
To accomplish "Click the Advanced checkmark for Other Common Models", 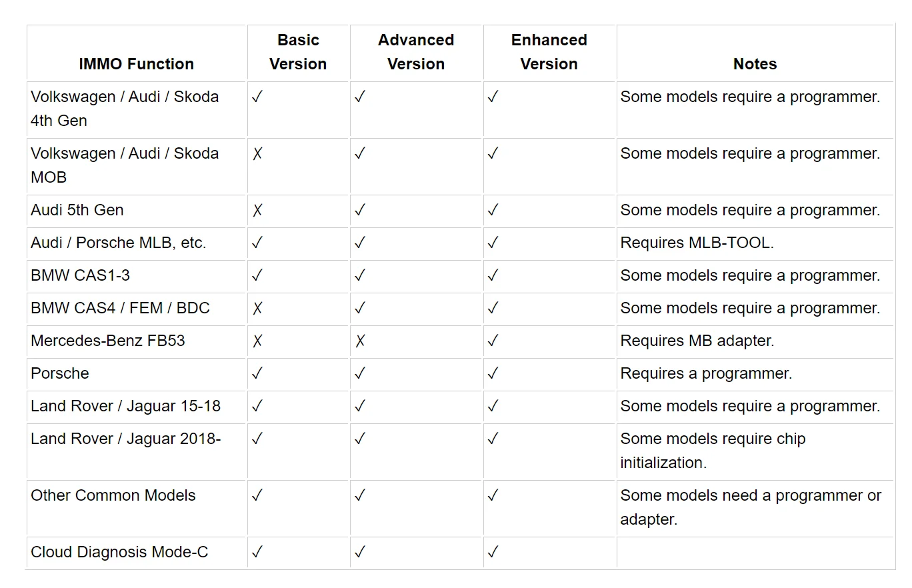I will 360,495.
